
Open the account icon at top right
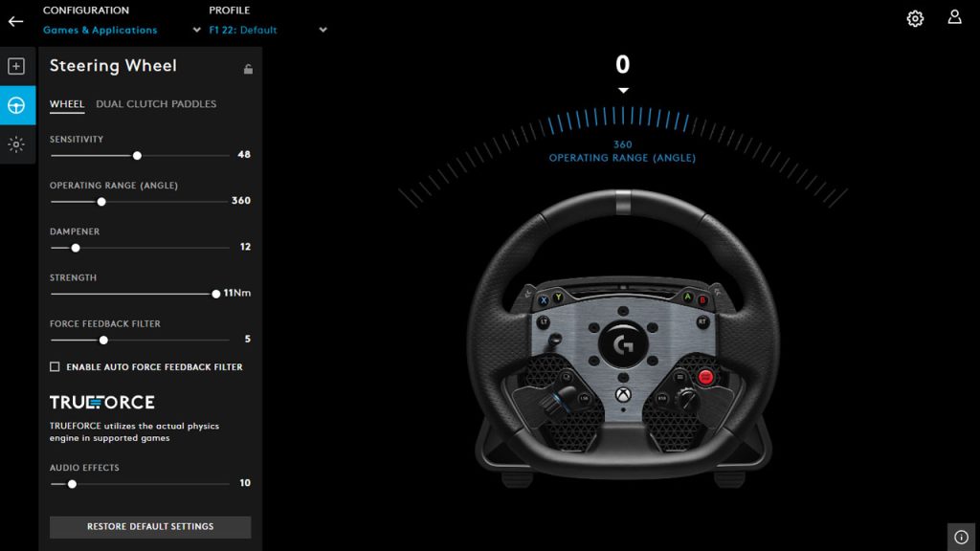pos(954,18)
